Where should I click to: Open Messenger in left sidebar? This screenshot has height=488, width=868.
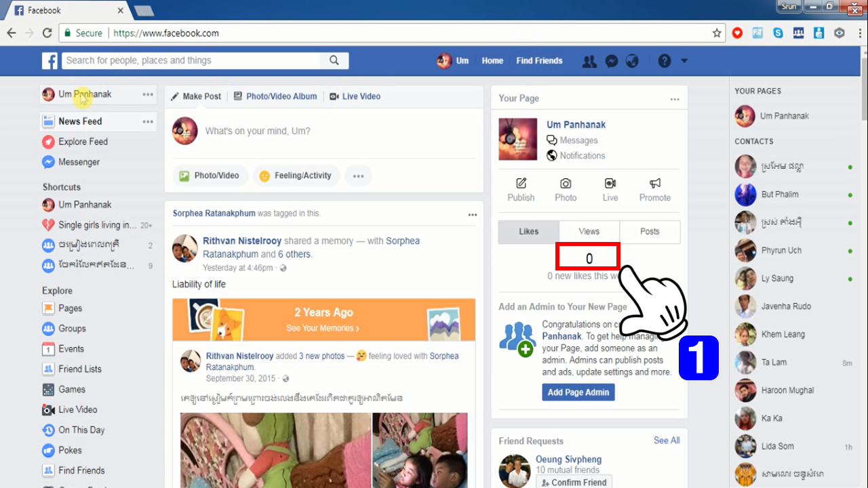(x=79, y=162)
